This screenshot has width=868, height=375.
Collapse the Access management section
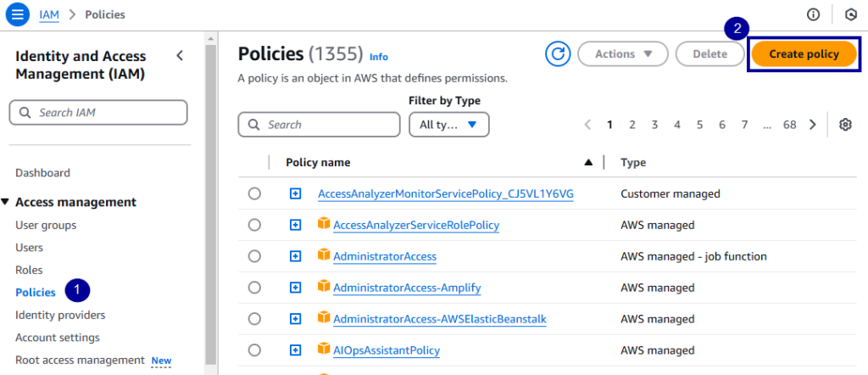pos(5,202)
